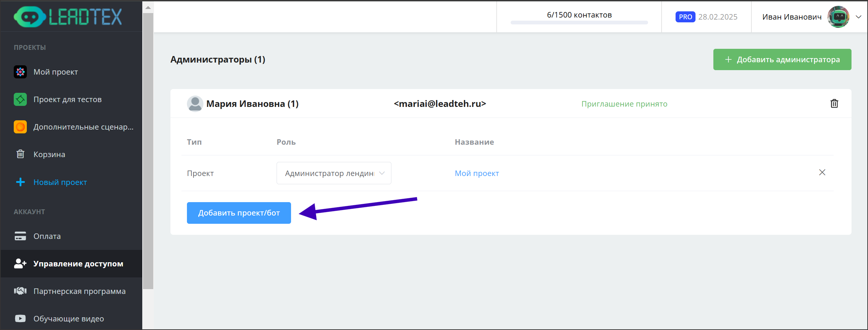This screenshot has width=868, height=330.
Task: Expand the Иван Иванович account menu chevron
Action: (x=858, y=17)
